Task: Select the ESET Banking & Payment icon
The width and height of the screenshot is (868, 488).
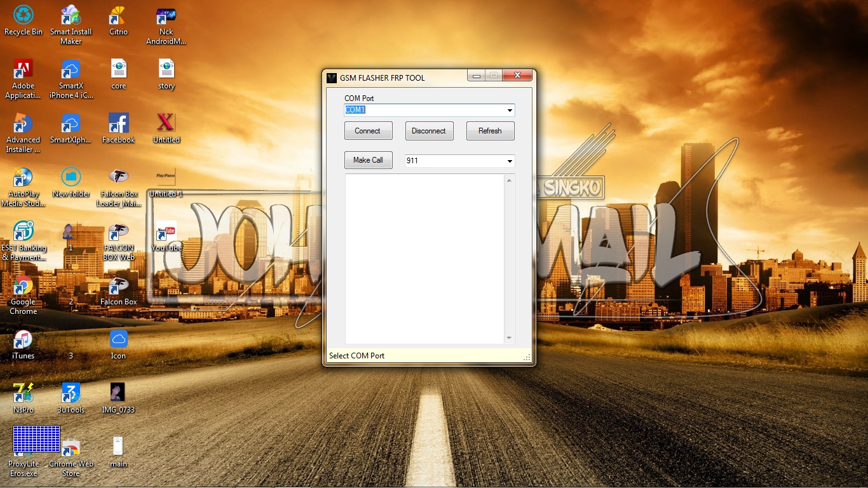Action: (x=24, y=241)
